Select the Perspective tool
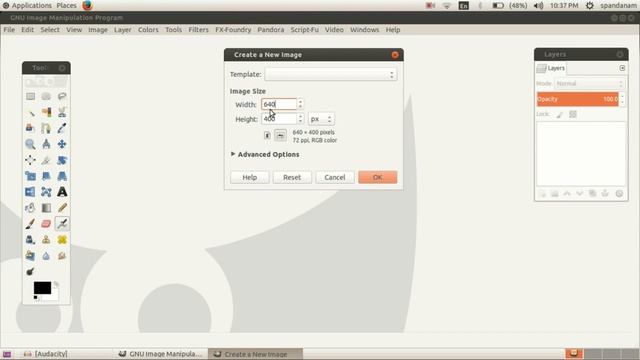 (x=62, y=176)
